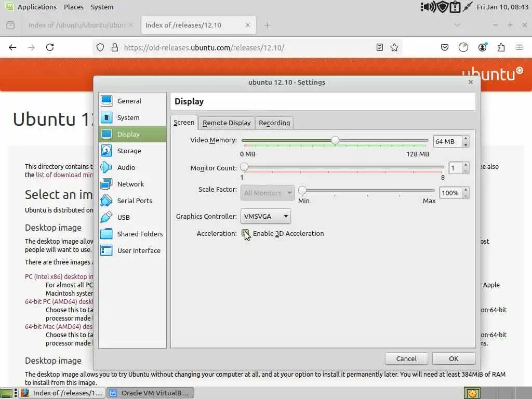Open the System menu
The image size is (532, 399).
(102, 7)
